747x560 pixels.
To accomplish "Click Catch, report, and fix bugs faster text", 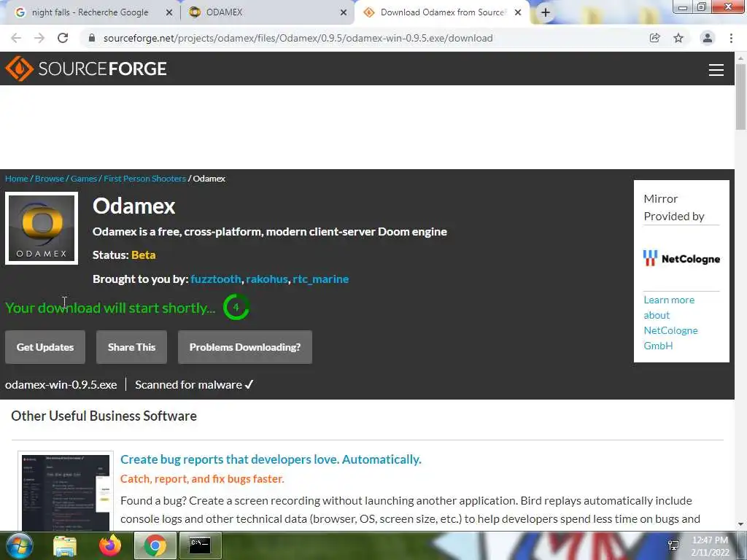I will tap(202, 479).
